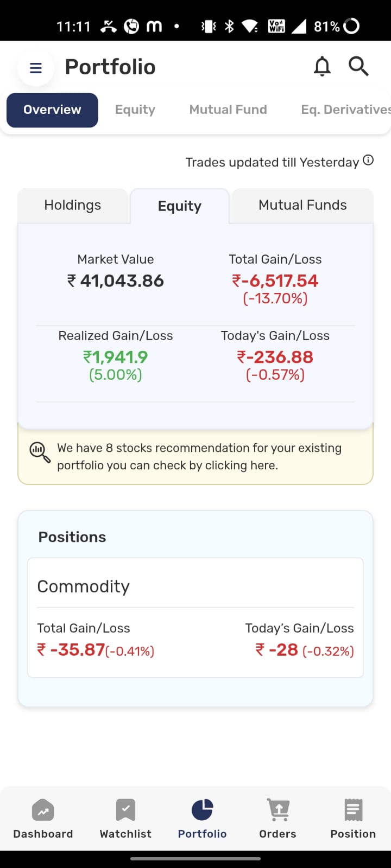
Task: Open notifications bell
Action: coord(322,66)
